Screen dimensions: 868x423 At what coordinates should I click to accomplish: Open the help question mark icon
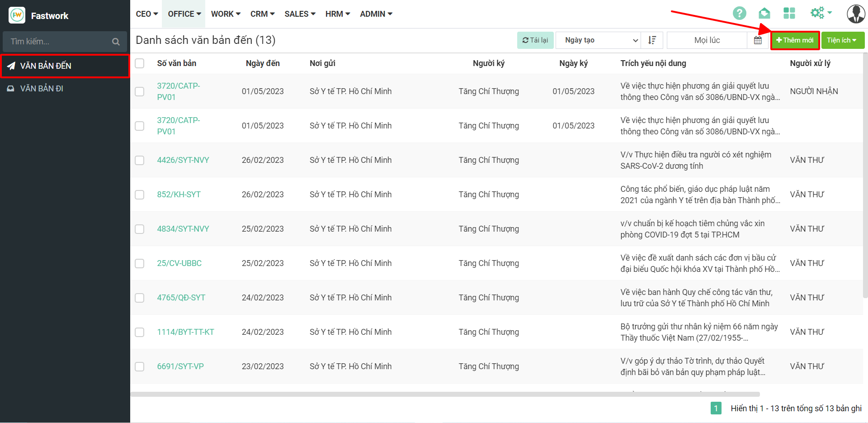coord(739,13)
